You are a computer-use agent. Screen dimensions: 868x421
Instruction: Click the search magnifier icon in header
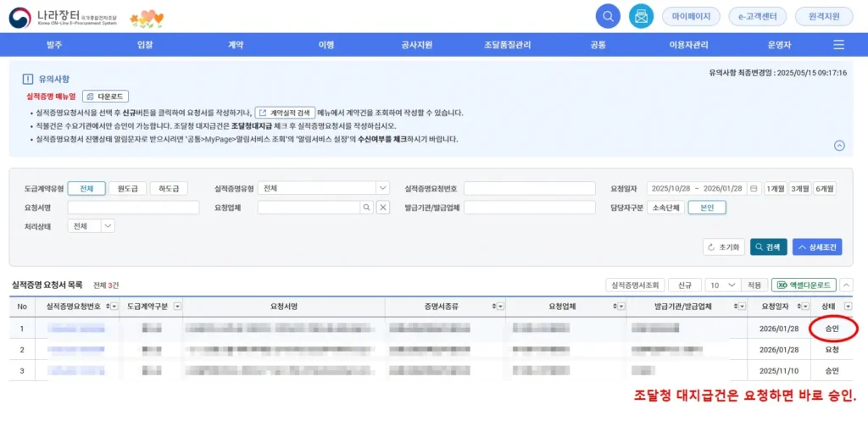pos(608,16)
